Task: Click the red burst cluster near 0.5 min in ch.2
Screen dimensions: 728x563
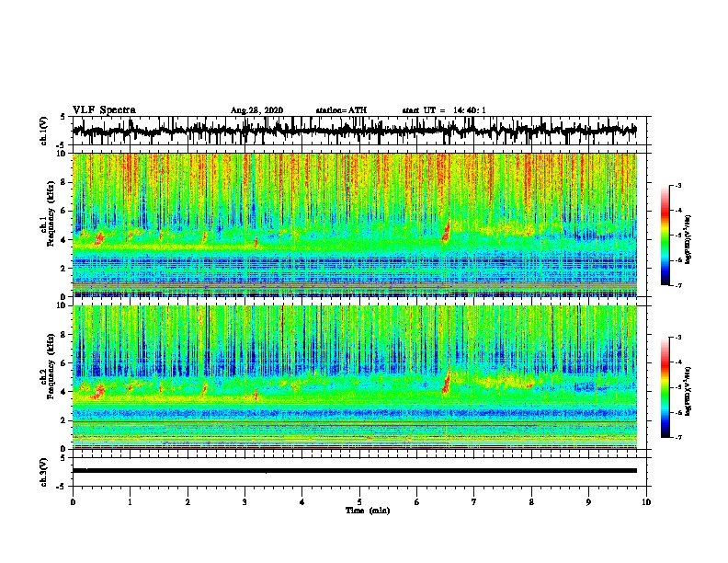Action: [x=98, y=392]
